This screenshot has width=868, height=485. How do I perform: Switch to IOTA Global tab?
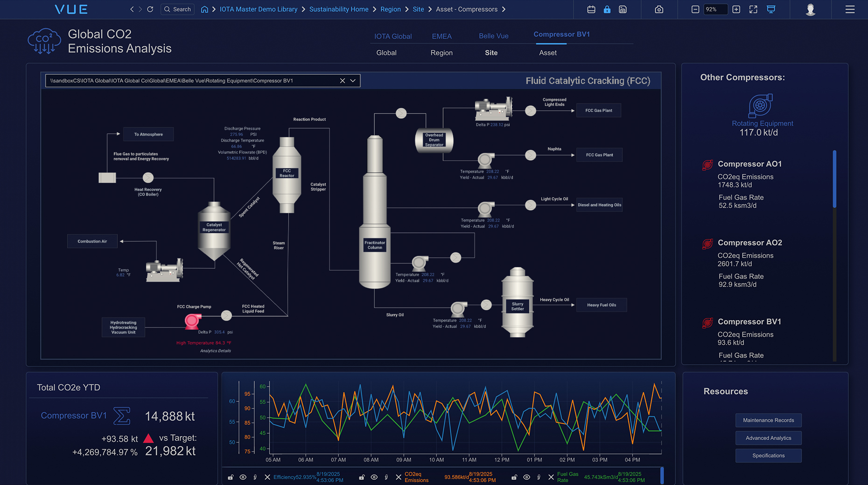(x=393, y=36)
